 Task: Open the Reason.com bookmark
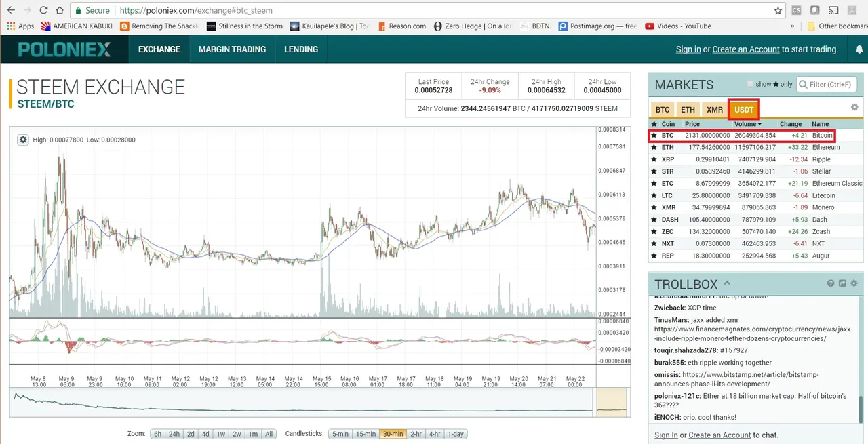401,26
